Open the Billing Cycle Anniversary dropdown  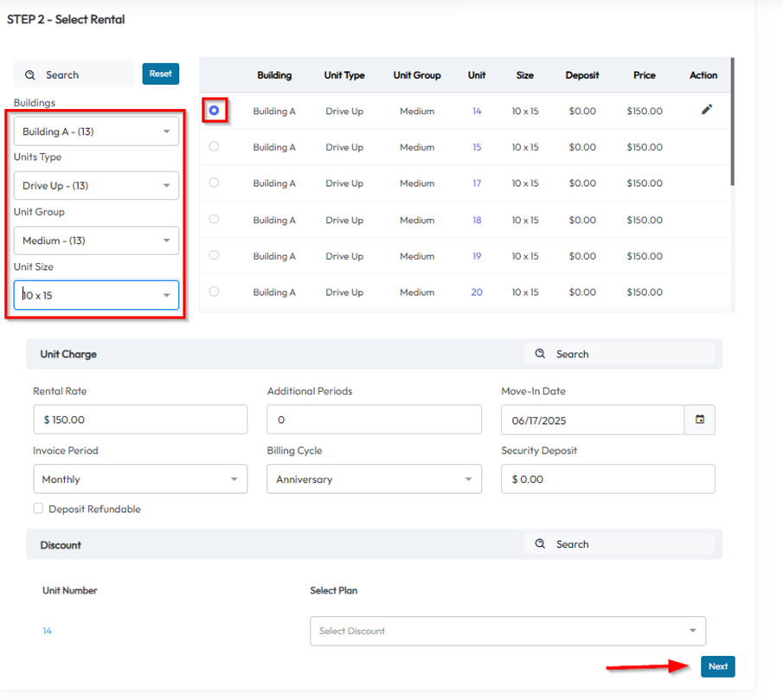[x=374, y=479]
